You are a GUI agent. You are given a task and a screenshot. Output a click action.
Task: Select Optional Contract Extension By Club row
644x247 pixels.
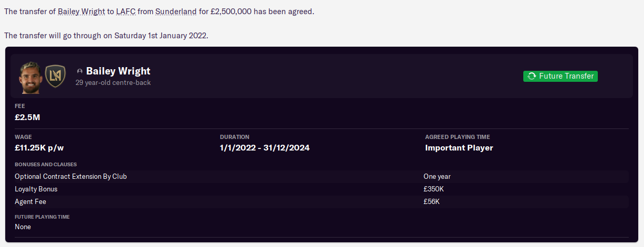321,177
